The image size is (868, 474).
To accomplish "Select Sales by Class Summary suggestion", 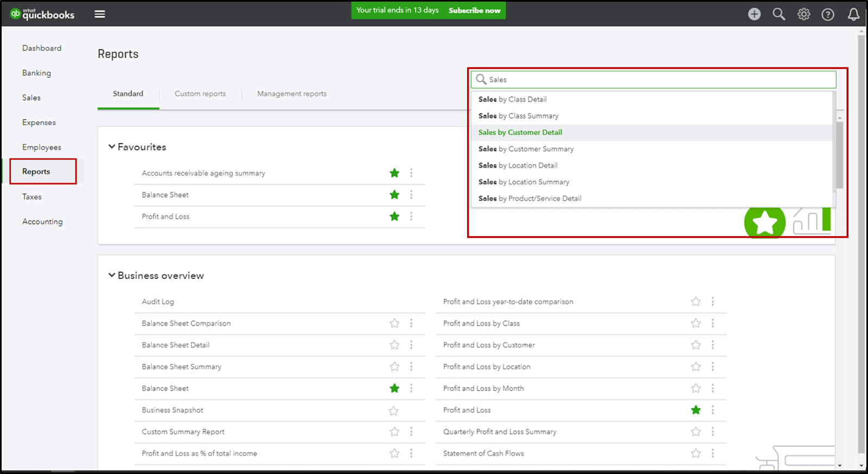I will (x=652, y=116).
